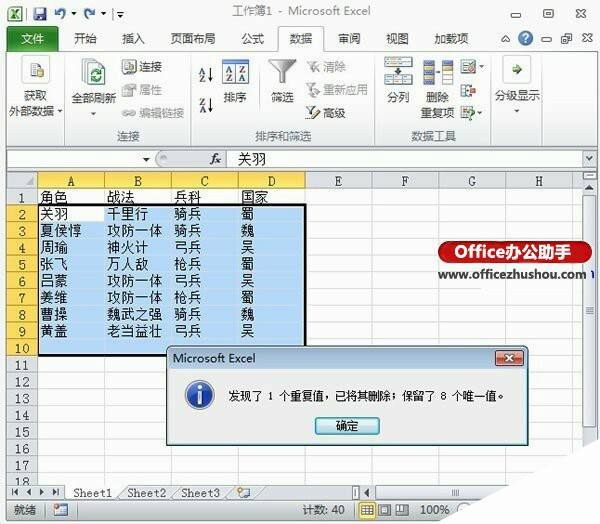
Task: Open Customize Quick Access Toolbar dropdown
Action: pyautogui.click(x=120, y=15)
